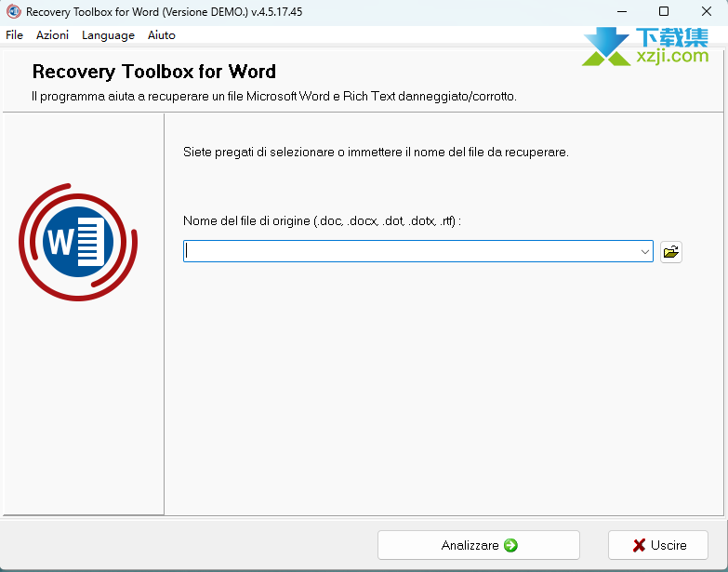Click the 'Siete pregati di selezionare' instruction text
Image resolution: width=728 pixels, height=572 pixels.
(x=376, y=152)
